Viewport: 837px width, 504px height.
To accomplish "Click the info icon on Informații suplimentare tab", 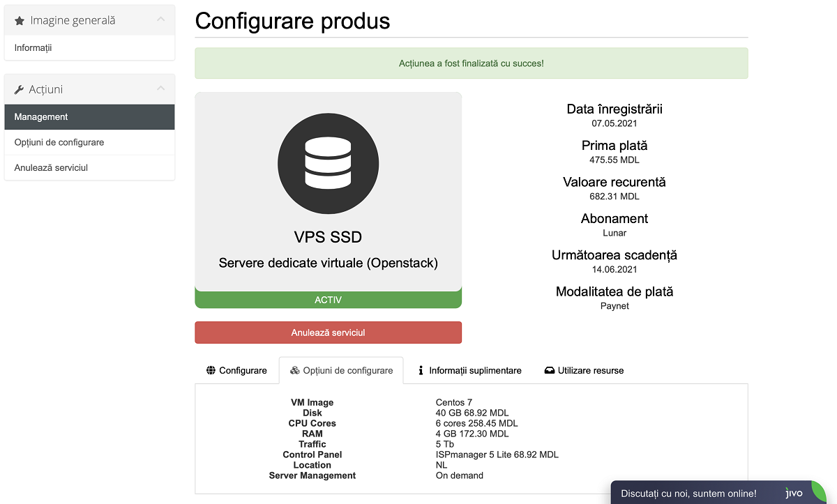I will [x=421, y=370].
